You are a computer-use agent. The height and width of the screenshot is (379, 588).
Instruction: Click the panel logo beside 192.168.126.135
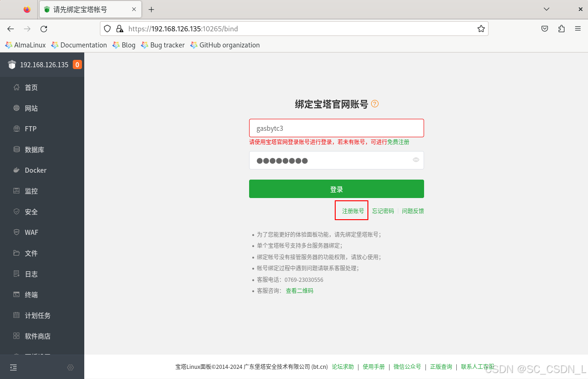[12, 65]
